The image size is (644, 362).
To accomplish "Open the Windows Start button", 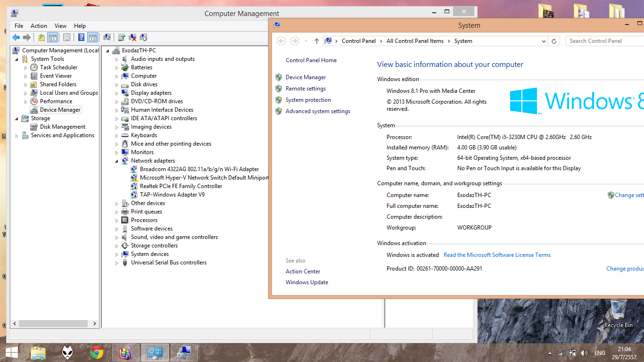I will (12, 353).
